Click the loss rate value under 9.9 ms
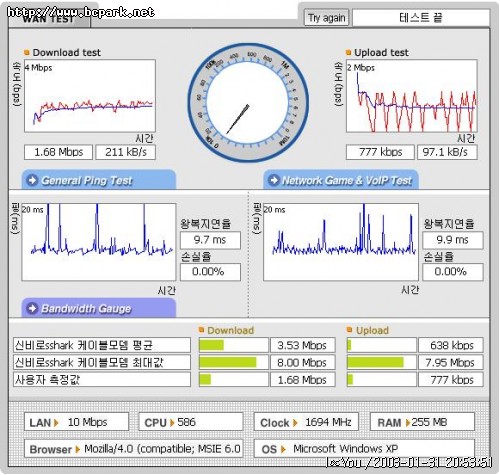 click(453, 272)
